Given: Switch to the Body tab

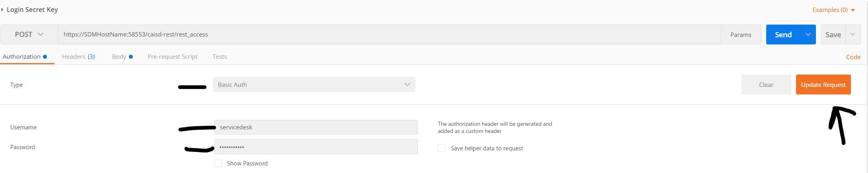Looking at the screenshot, I should click(x=122, y=57).
